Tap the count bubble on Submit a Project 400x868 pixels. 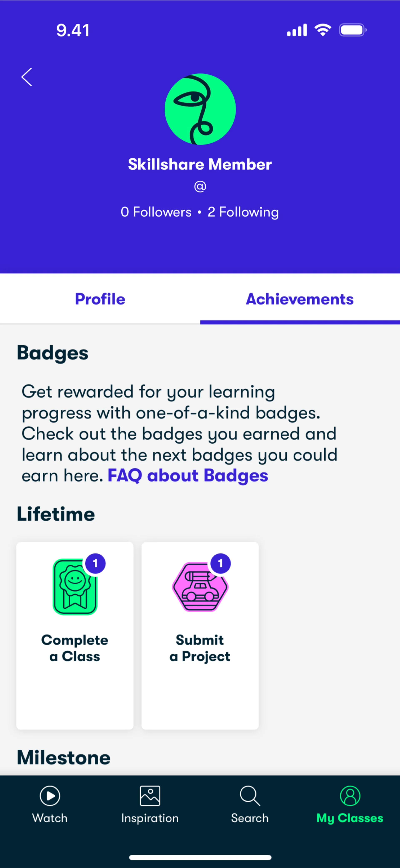(x=221, y=563)
